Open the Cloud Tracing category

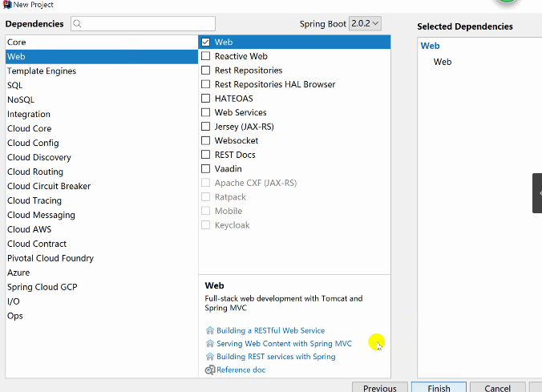pyautogui.click(x=102, y=200)
